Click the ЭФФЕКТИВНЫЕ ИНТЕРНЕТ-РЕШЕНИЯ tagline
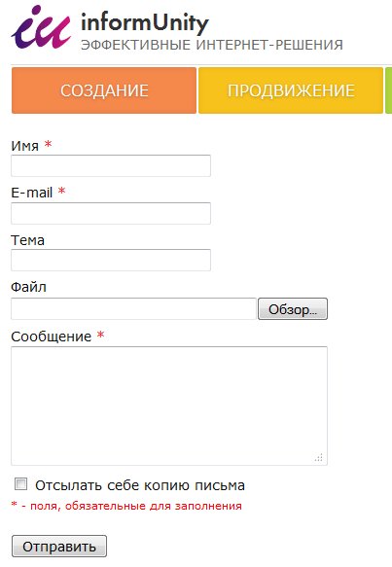The width and height of the screenshot is (392, 567). [212, 45]
